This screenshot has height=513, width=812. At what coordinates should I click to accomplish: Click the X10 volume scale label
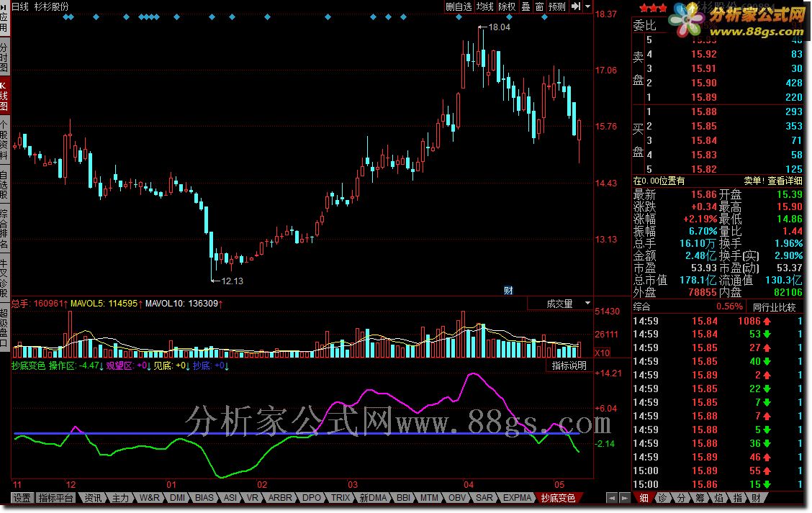(x=603, y=353)
